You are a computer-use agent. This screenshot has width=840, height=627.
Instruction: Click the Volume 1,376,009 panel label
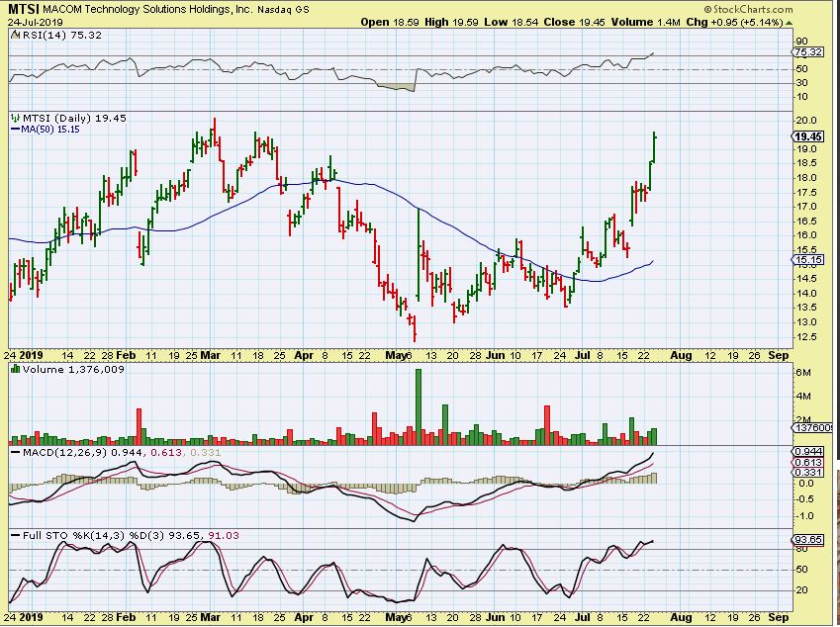point(73,370)
